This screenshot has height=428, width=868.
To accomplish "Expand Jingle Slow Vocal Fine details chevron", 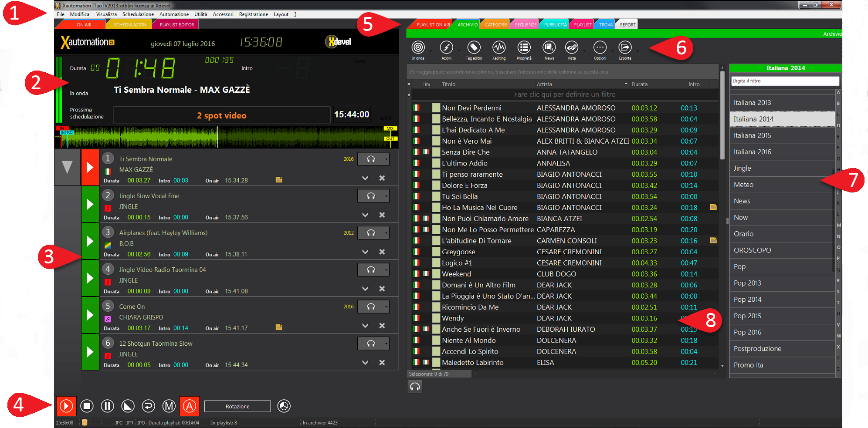I will (365, 215).
